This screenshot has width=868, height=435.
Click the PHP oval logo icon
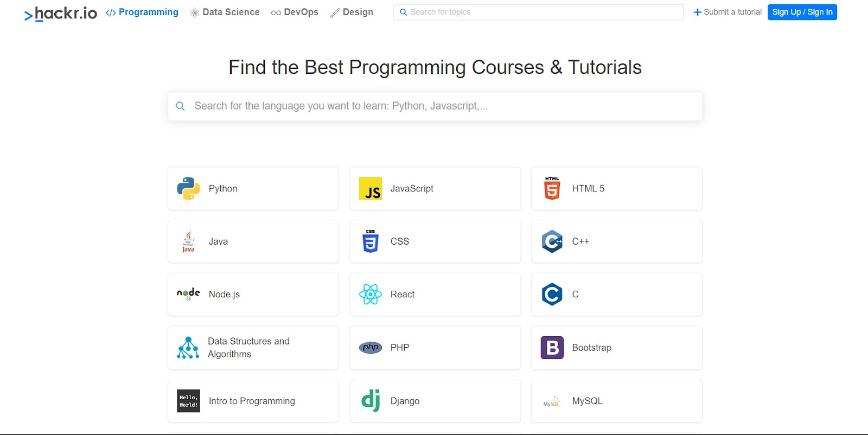(371, 347)
